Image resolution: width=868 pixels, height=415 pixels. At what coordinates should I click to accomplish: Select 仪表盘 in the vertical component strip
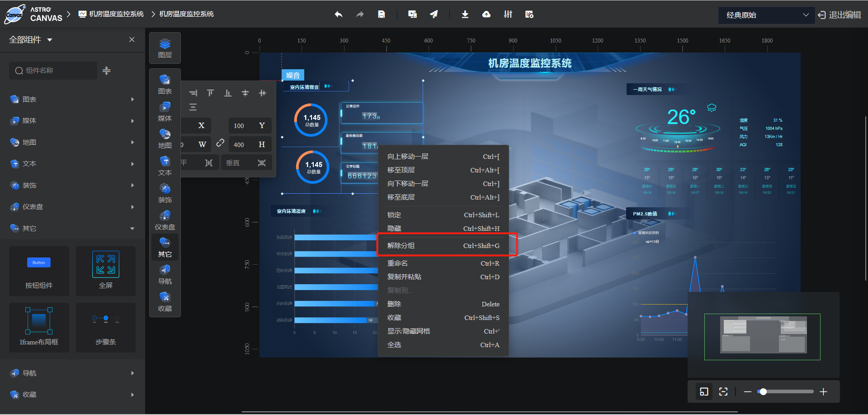pyautogui.click(x=165, y=220)
